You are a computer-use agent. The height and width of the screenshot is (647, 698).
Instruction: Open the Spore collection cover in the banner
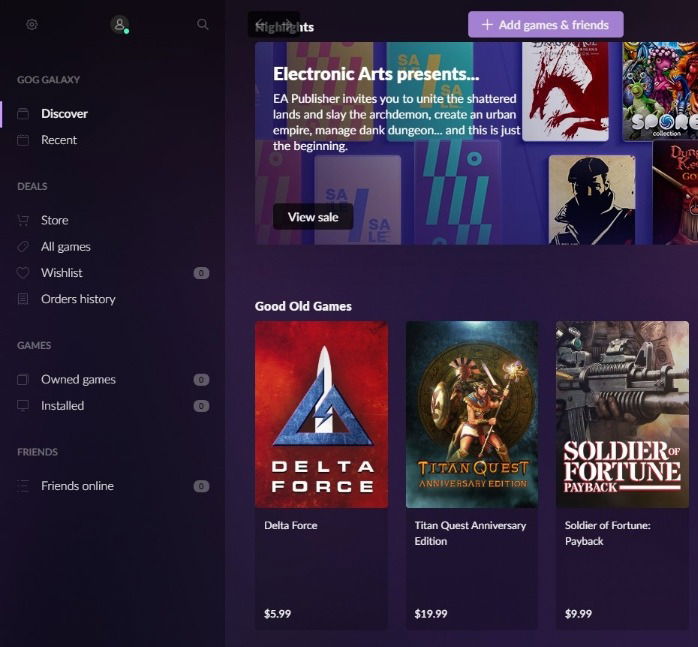[x=660, y=91]
